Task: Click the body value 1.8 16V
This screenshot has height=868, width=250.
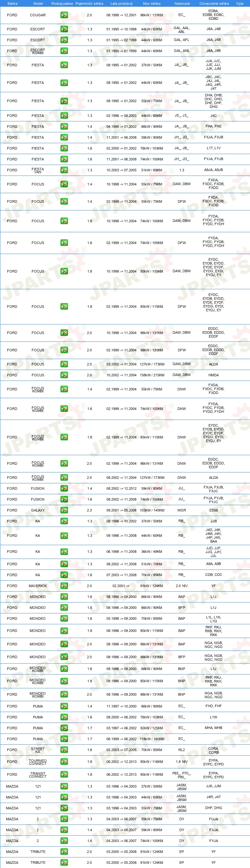Action: (x=182, y=762)
